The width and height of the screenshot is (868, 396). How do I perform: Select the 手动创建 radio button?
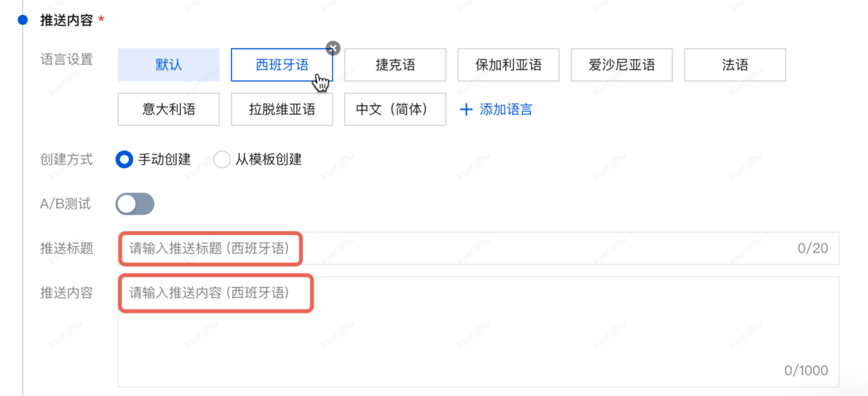pos(124,159)
